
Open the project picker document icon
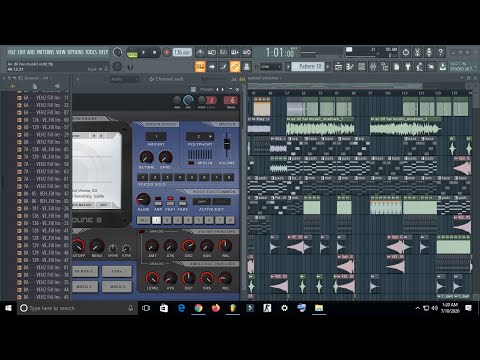click(x=396, y=67)
